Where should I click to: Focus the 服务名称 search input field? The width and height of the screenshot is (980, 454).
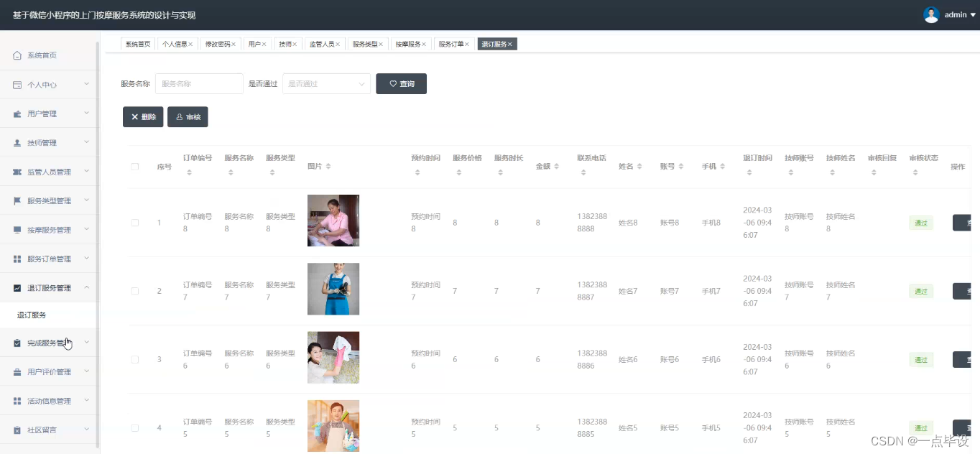[199, 83]
